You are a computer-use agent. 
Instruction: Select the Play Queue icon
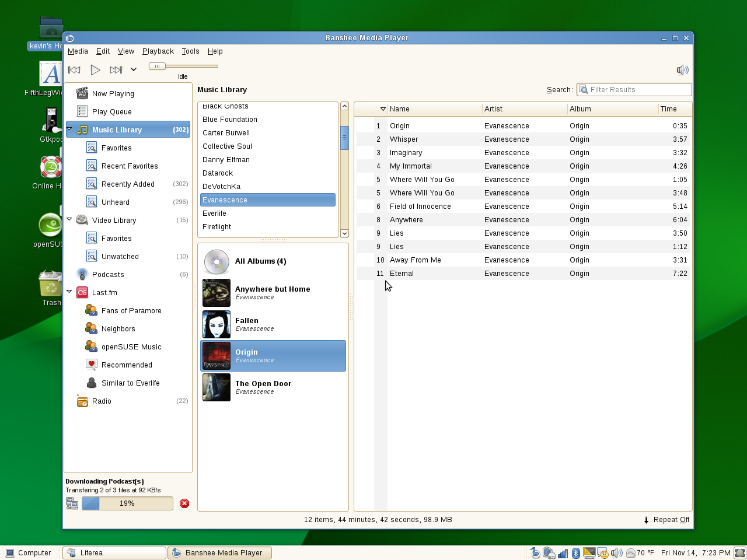point(82,111)
